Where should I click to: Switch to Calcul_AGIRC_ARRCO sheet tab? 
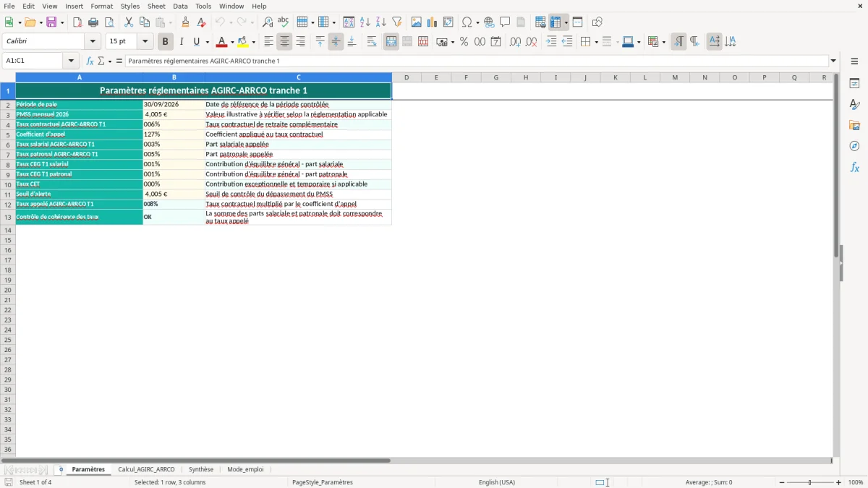click(146, 469)
